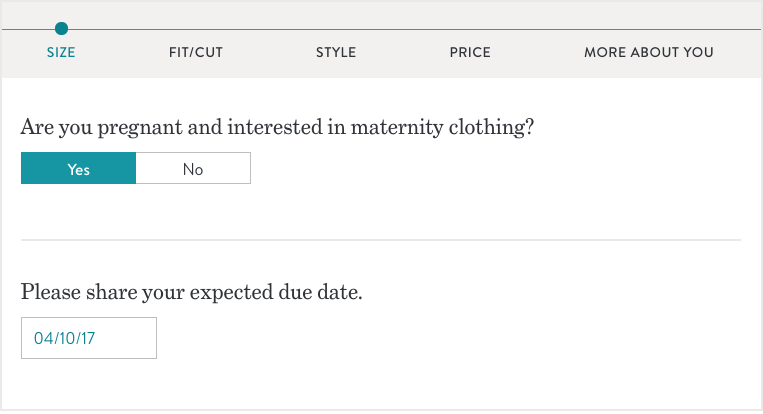Choose Yes for maternity clothing
The width and height of the screenshot is (763, 414).
[79, 169]
